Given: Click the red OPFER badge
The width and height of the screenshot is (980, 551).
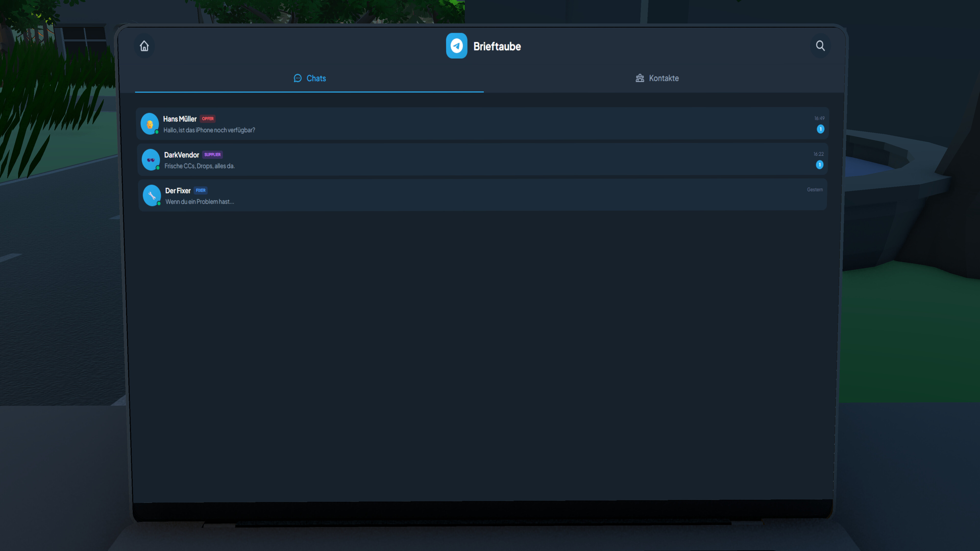Looking at the screenshot, I should tap(208, 119).
